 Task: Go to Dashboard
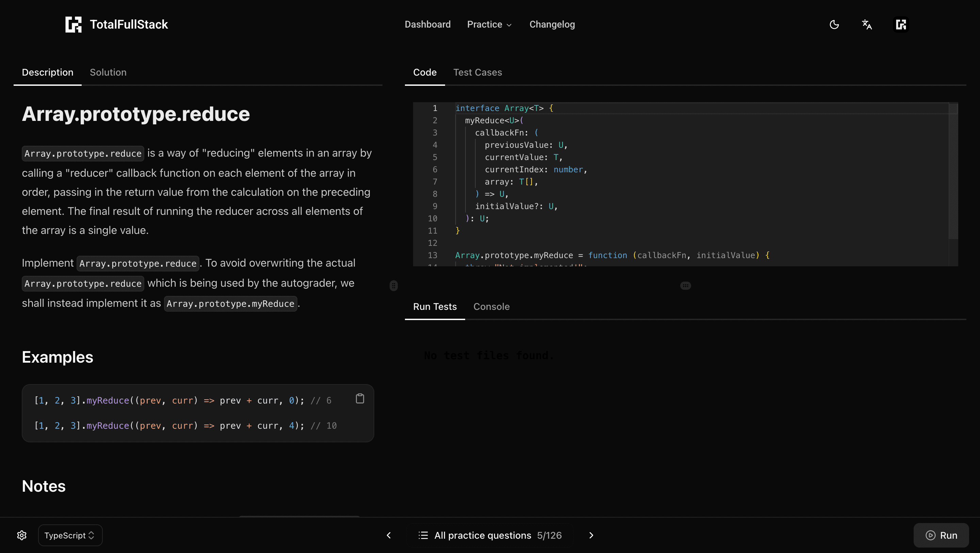coord(428,25)
